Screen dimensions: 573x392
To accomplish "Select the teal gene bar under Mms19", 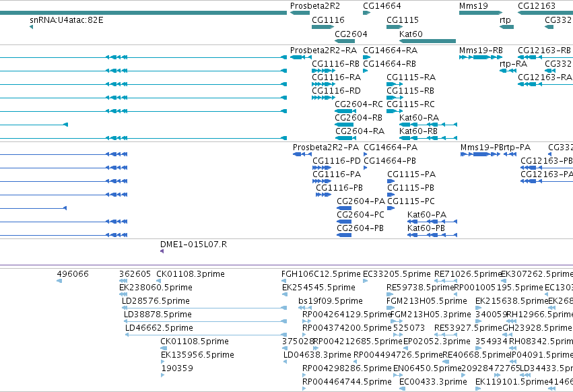I will click(481, 13).
